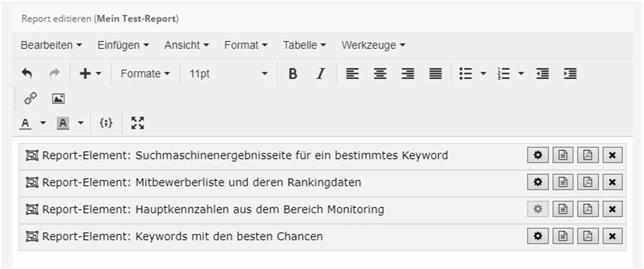Click the curly braces placeholder icon
644x269 pixels.
(x=106, y=123)
